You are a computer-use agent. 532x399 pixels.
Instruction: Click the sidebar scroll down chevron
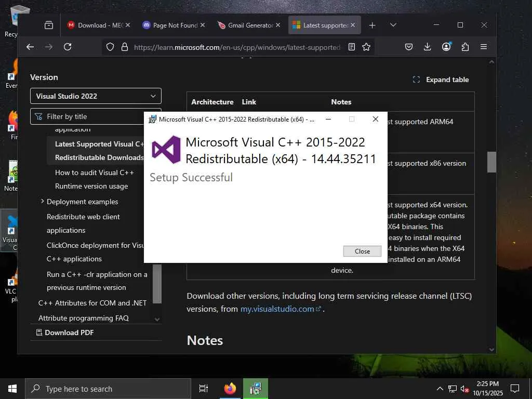157,320
